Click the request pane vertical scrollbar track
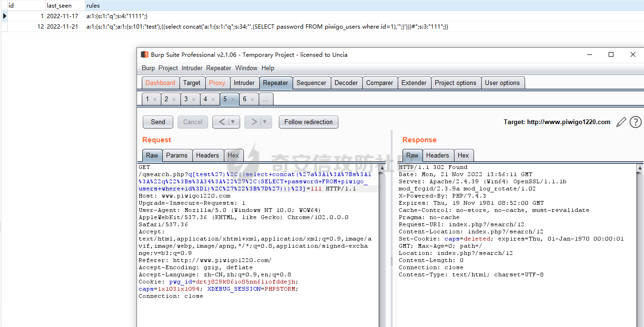Image resolution: width=644 pixels, height=327 pixels. 382,248
